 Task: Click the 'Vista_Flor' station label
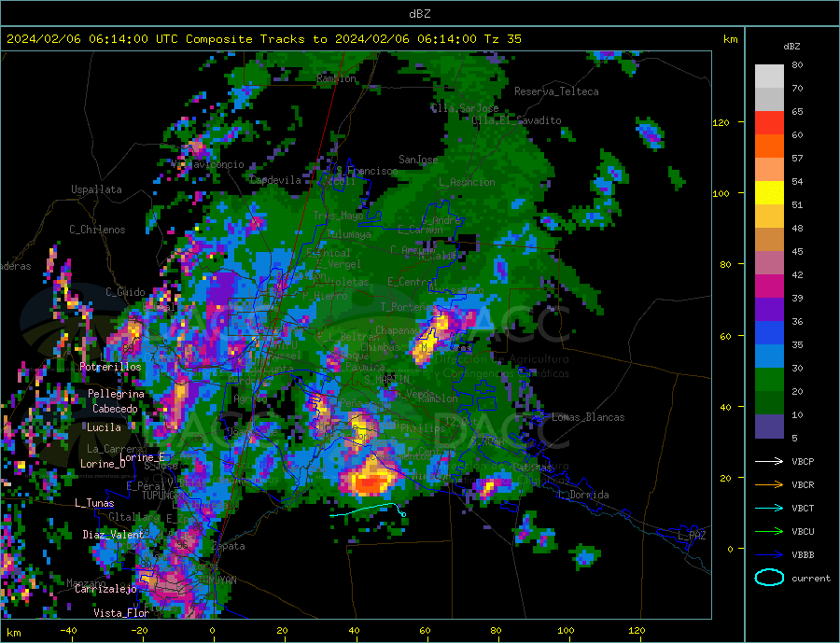[x=121, y=613]
